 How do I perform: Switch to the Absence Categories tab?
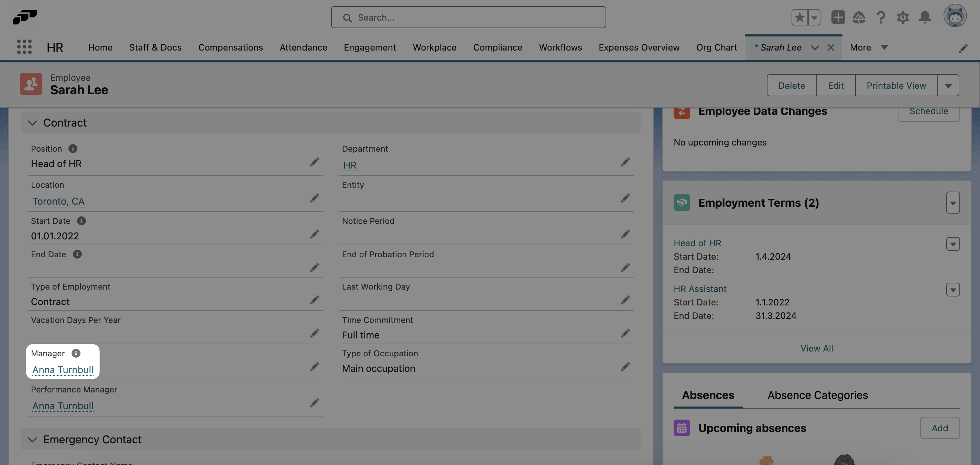(x=818, y=395)
